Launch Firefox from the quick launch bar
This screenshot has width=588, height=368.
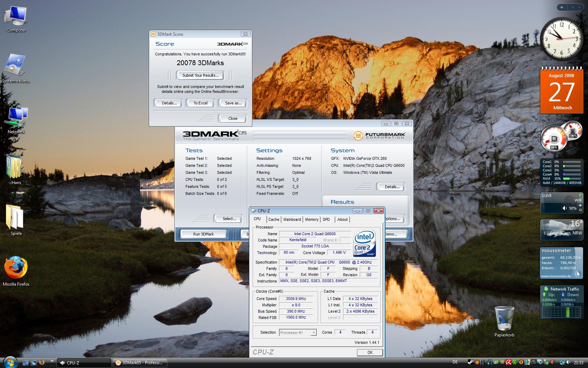(x=42, y=362)
